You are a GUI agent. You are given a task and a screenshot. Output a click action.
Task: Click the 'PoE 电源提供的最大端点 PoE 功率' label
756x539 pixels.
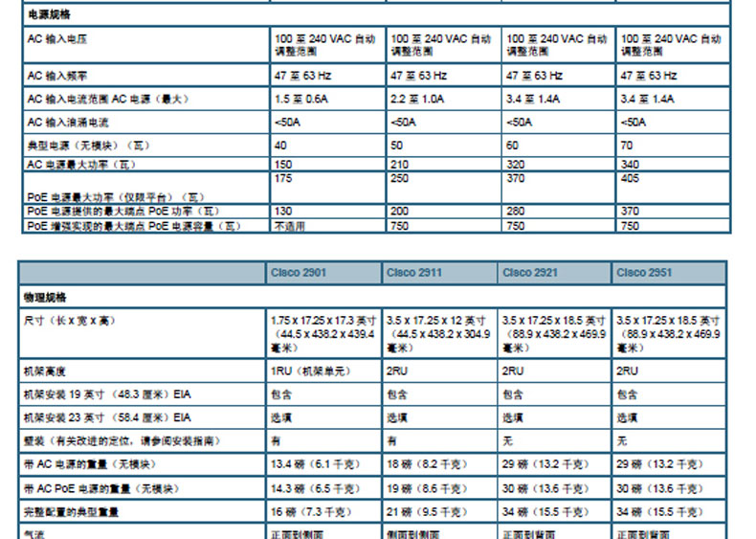[x=122, y=211]
